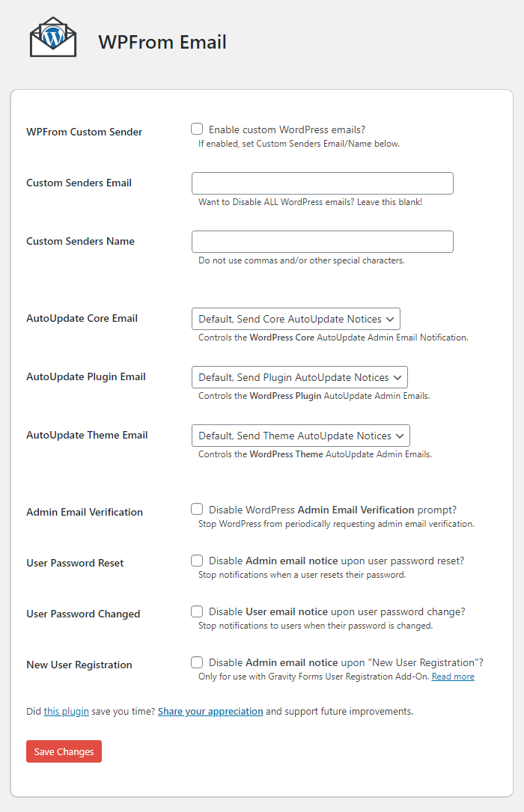
Task: Tick Disable Admin Email Verification prompt
Action: pos(197,509)
